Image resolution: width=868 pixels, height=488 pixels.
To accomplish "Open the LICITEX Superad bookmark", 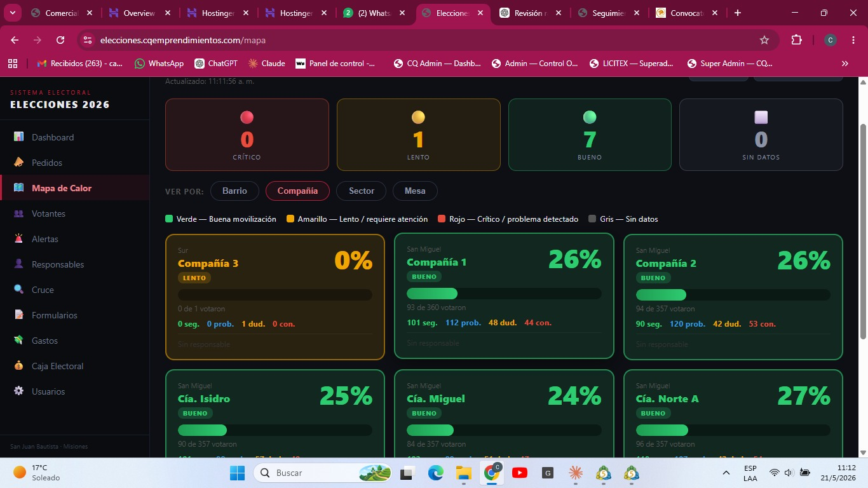I will pos(632,64).
